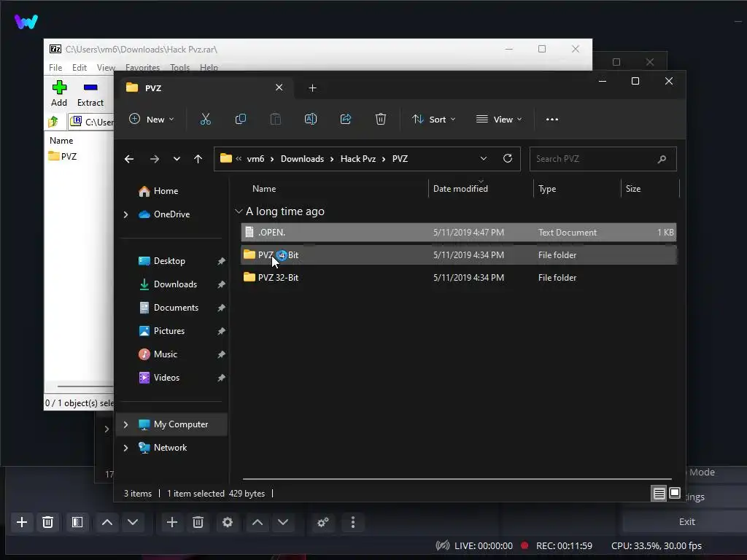Viewport: 747px width, 560px height.
Task: Click the horizontal scrollbar in file list
Action: (457, 478)
